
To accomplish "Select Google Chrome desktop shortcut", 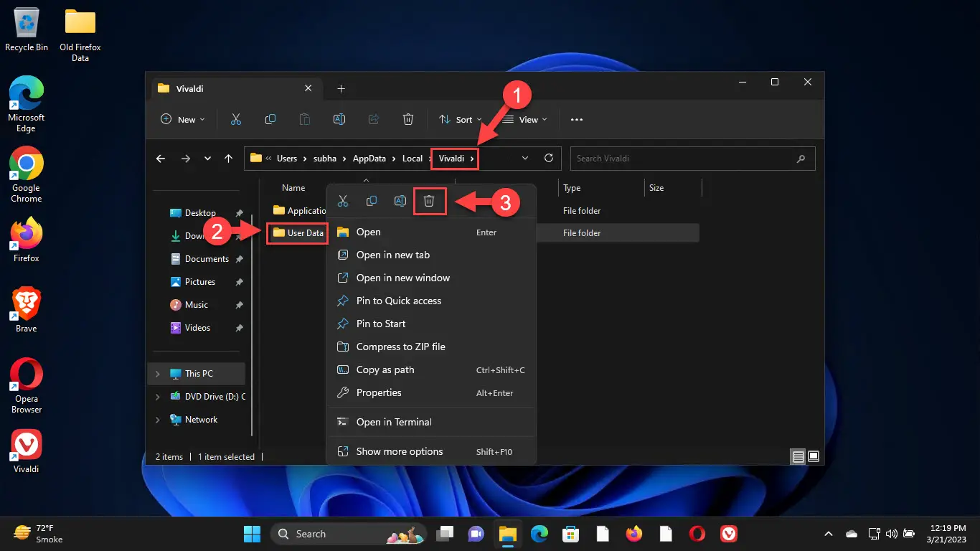I will coord(27,175).
